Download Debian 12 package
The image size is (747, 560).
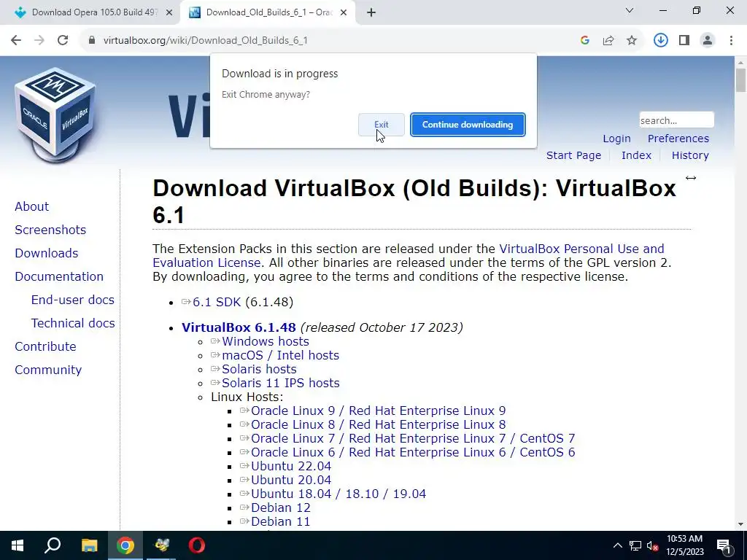pyautogui.click(x=281, y=507)
